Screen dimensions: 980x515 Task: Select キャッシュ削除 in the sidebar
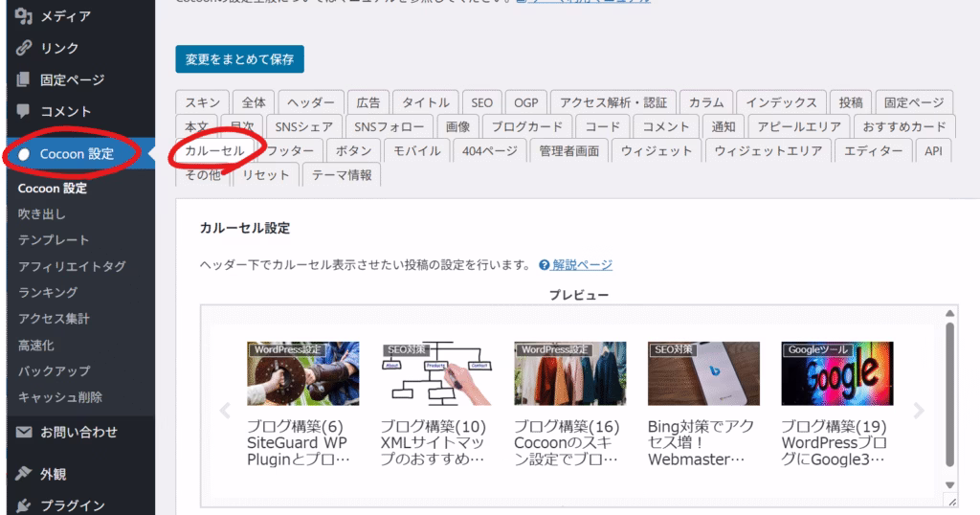point(60,397)
